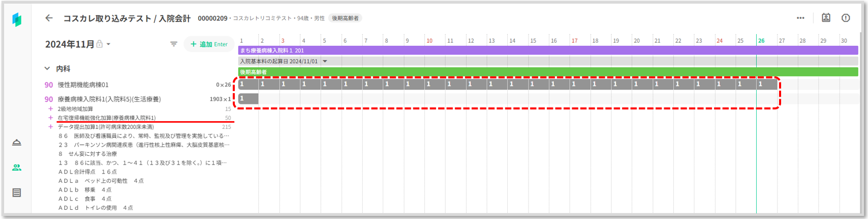Select 在宅復帰機能強化加算(療養病棟入院料1) item
868x219 pixels.
pos(107,118)
